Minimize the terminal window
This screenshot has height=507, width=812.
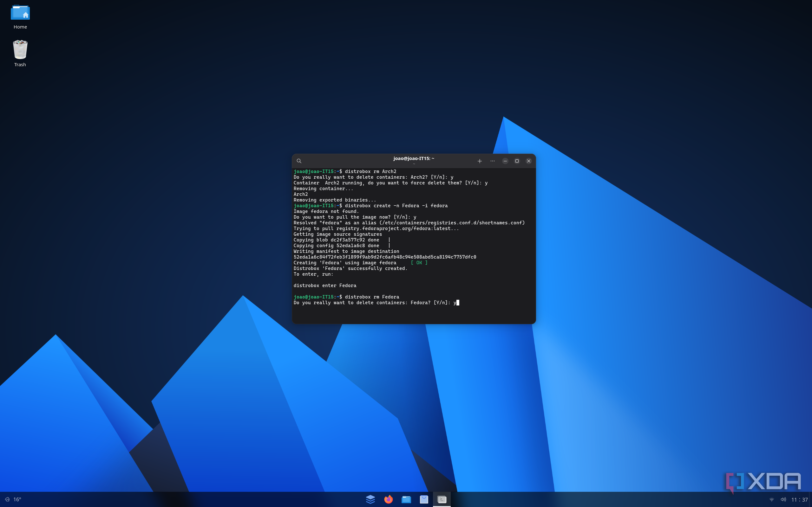[505, 161]
